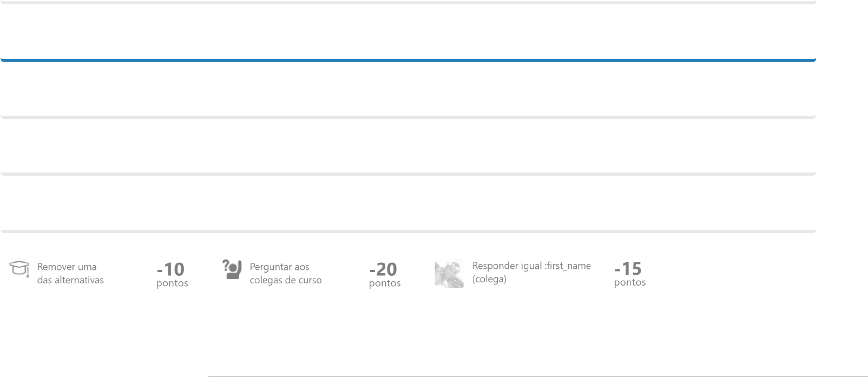Click the '(colega)' label
The width and height of the screenshot is (868, 377).
coord(489,279)
